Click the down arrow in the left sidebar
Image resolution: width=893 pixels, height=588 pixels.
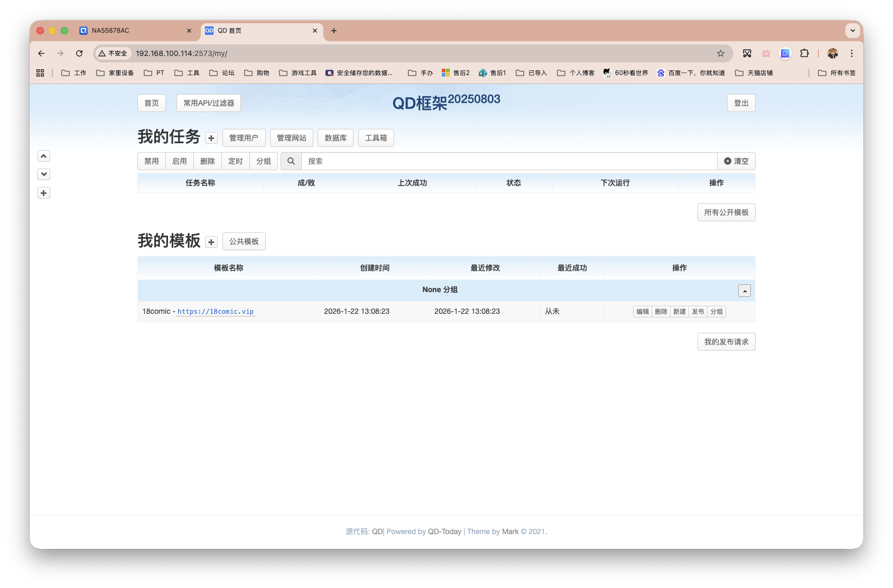43,174
